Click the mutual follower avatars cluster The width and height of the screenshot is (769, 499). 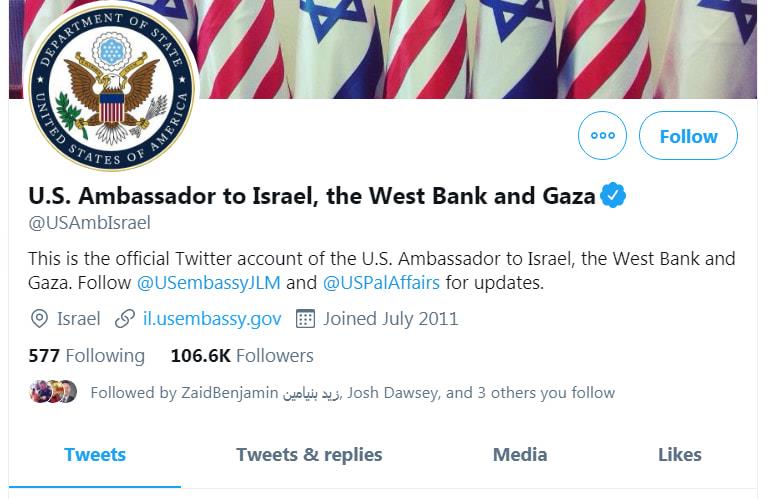click(53, 392)
